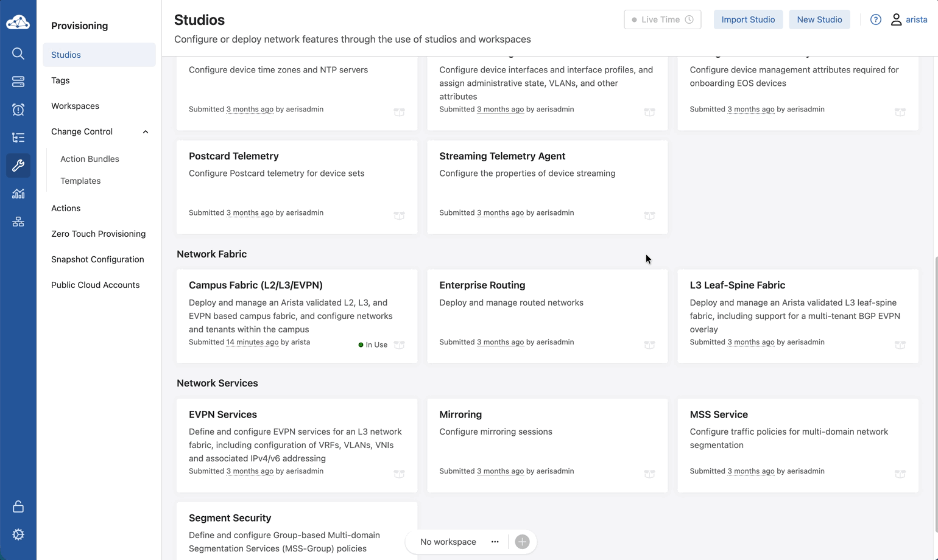Open search from the left rail
The image size is (938, 560).
tap(18, 54)
